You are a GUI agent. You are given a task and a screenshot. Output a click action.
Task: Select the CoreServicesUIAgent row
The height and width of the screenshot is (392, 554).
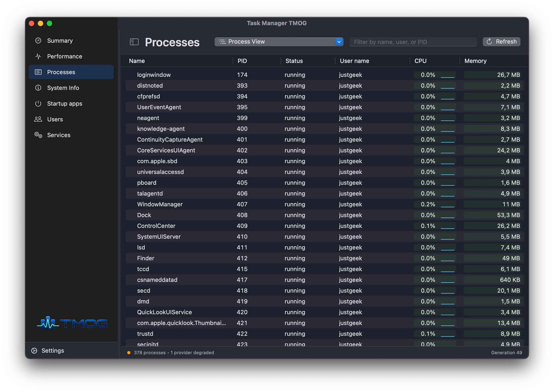pos(325,150)
